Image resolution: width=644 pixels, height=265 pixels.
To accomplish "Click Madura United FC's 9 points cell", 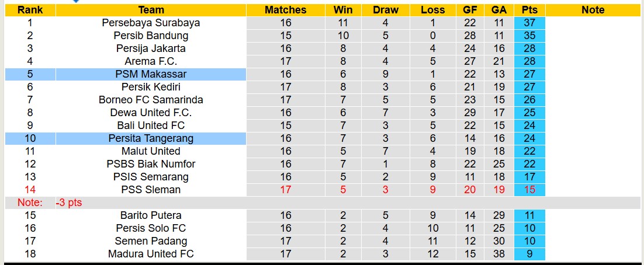I will tap(529, 254).
